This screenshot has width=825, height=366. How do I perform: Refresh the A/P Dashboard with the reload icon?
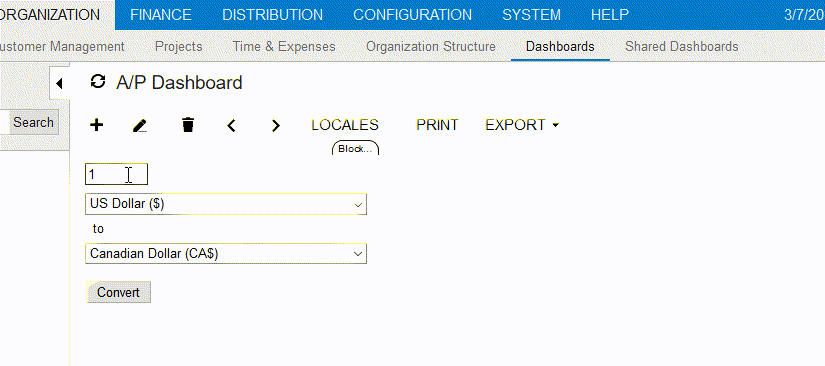coord(98,82)
